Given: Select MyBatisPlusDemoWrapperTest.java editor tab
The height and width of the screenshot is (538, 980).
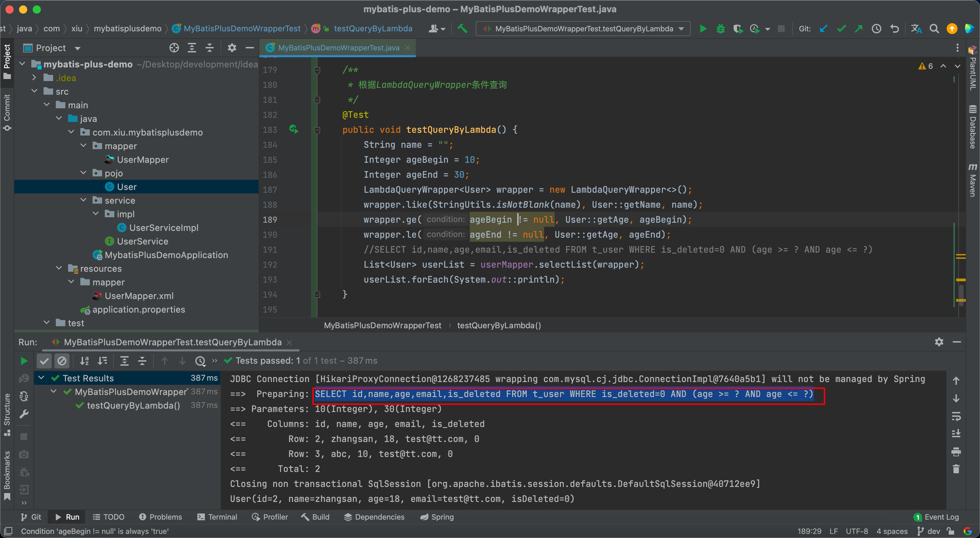Looking at the screenshot, I should (x=338, y=48).
